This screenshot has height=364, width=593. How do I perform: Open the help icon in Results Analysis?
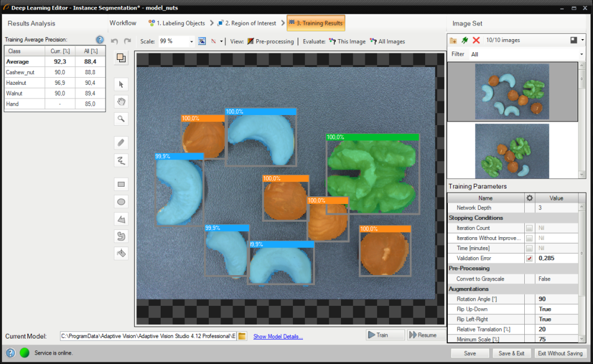(x=100, y=40)
